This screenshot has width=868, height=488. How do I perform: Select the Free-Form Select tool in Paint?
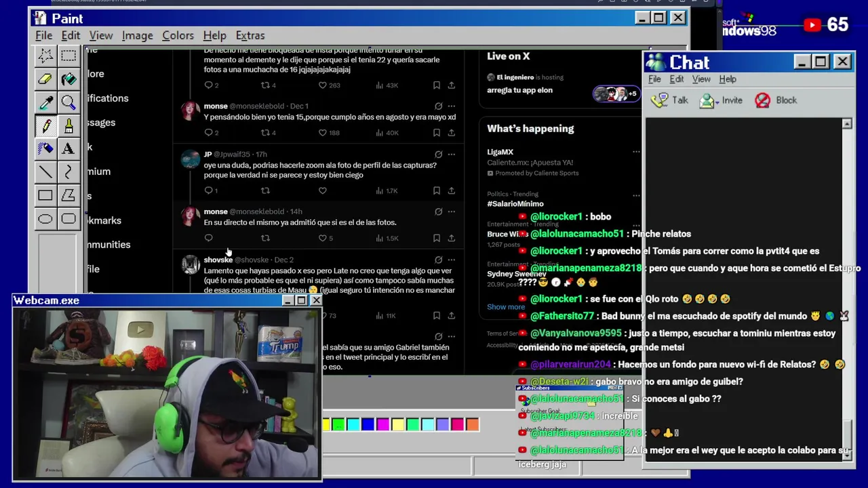pyautogui.click(x=45, y=56)
